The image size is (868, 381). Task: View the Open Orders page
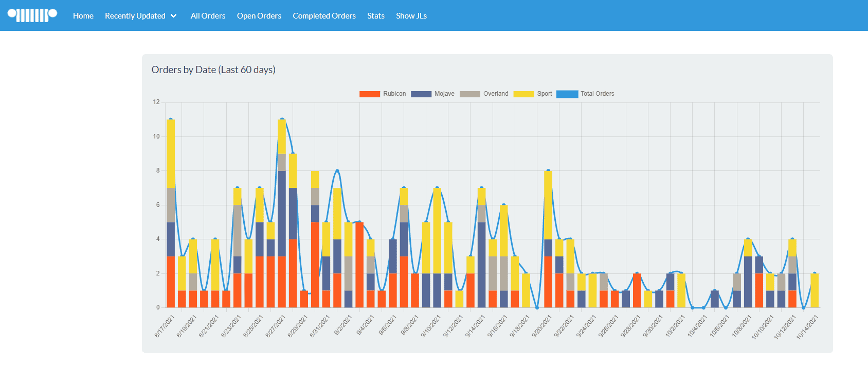(x=259, y=16)
